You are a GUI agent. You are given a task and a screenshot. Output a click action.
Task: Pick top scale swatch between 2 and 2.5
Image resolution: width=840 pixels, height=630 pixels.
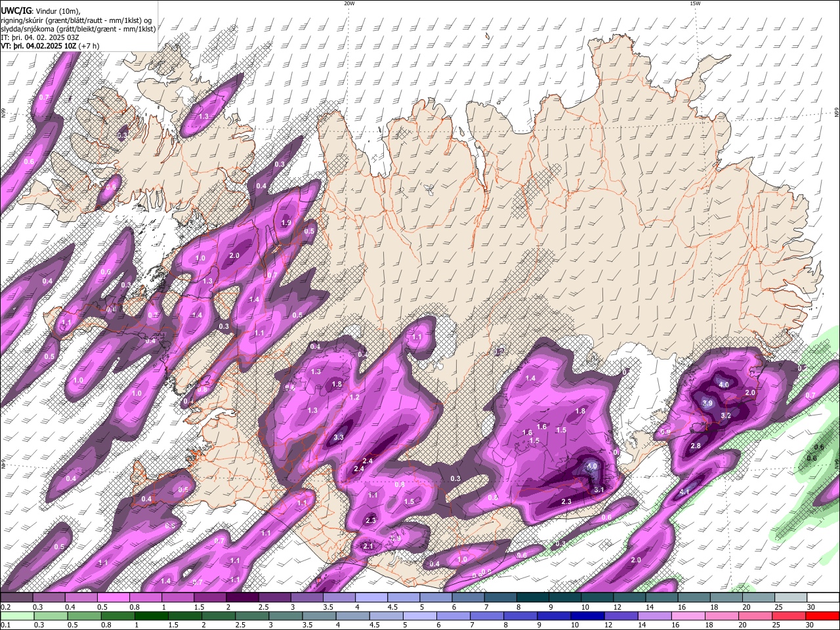pos(242,597)
